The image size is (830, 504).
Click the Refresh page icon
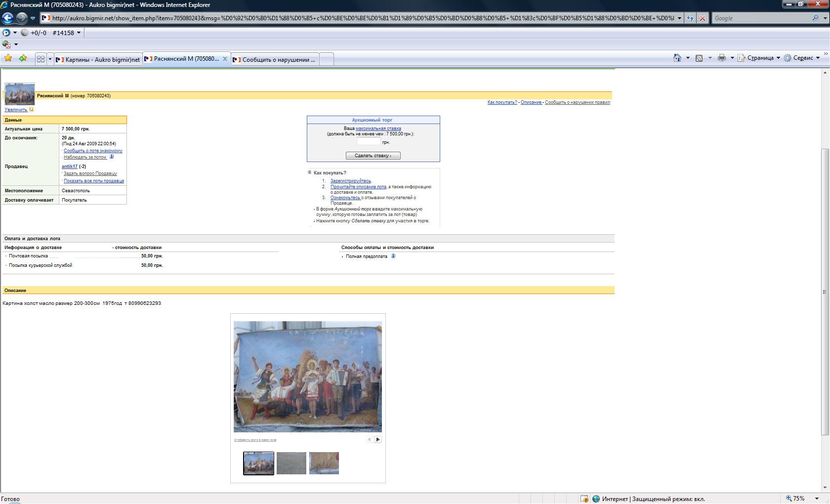pos(690,18)
